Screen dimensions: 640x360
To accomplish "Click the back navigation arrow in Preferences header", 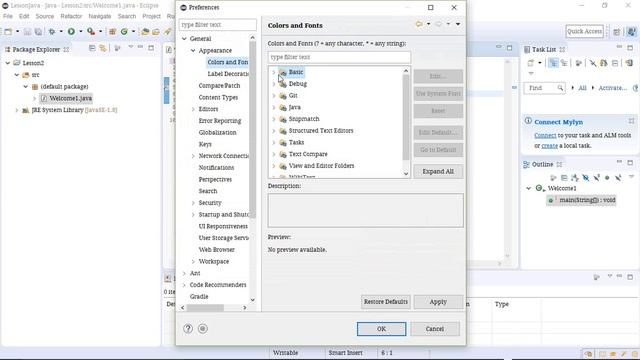I will click(419, 24).
